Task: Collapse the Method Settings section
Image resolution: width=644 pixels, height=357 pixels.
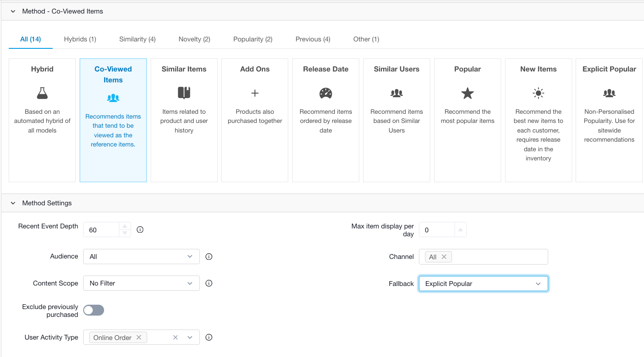Action: [13, 203]
